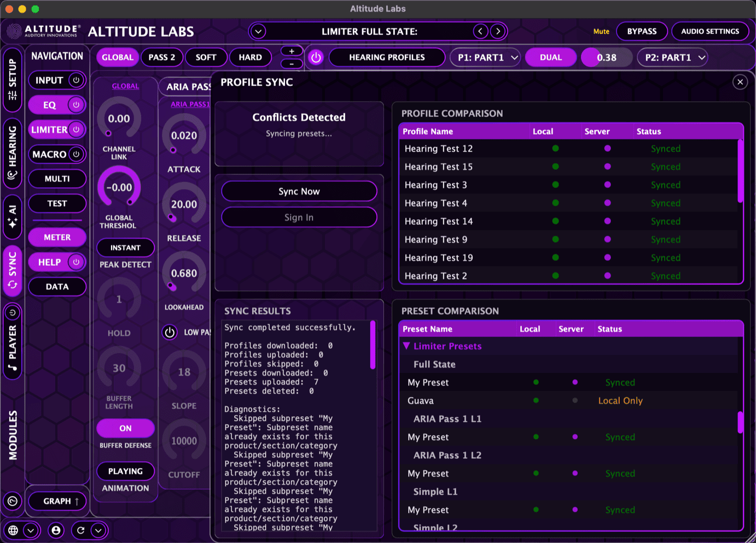Switch to the HARD tab
This screenshot has height=543, width=756.
tap(251, 57)
